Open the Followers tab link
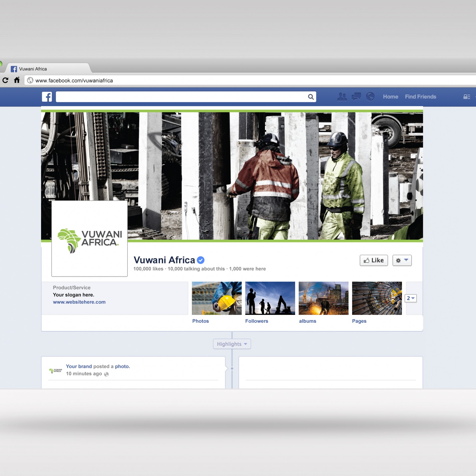476x476 pixels. coord(257,321)
